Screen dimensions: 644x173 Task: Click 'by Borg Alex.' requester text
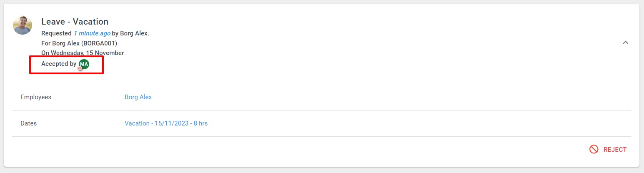(x=130, y=33)
